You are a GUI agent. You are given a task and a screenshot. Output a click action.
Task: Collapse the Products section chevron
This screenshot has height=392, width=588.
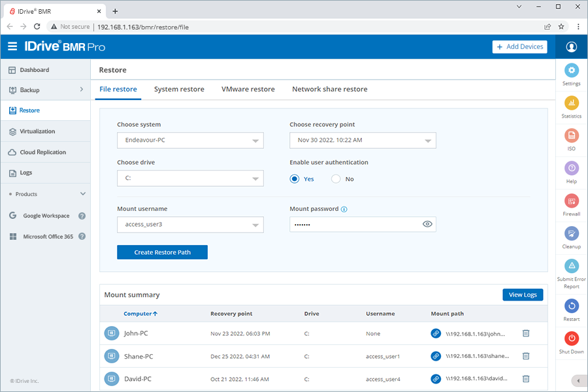click(x=83, y=194)
